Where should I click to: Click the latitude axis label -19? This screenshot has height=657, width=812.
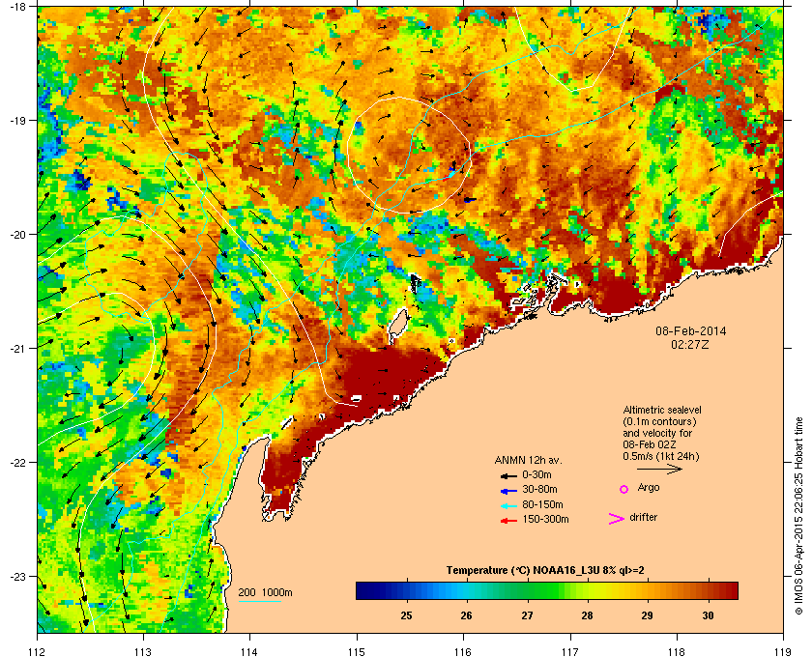(17, 120)
